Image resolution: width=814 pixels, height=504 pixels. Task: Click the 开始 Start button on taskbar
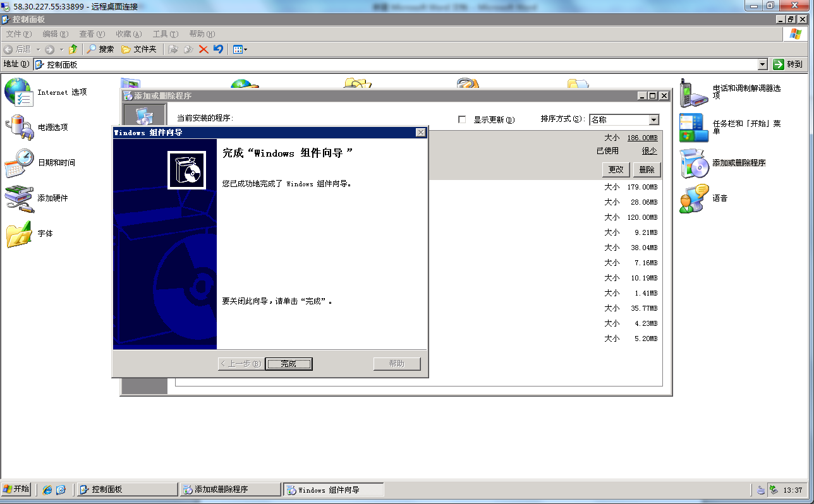[x=16, y=489]
